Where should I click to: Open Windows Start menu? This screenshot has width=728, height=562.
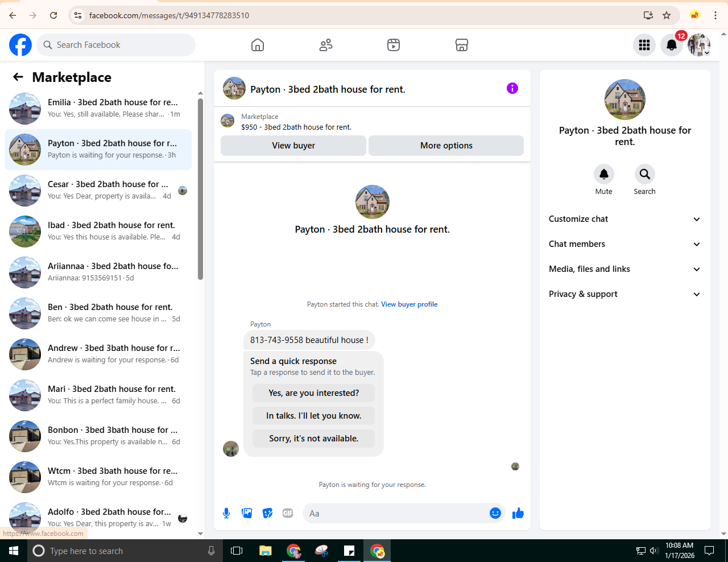[14, 551]
